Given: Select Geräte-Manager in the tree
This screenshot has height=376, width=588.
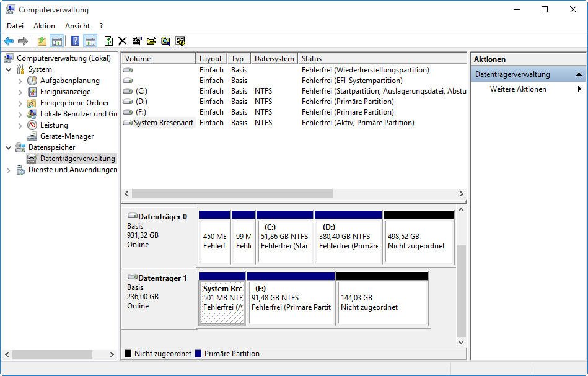Looking at the screenshot, I should click(x=67, y=136).
